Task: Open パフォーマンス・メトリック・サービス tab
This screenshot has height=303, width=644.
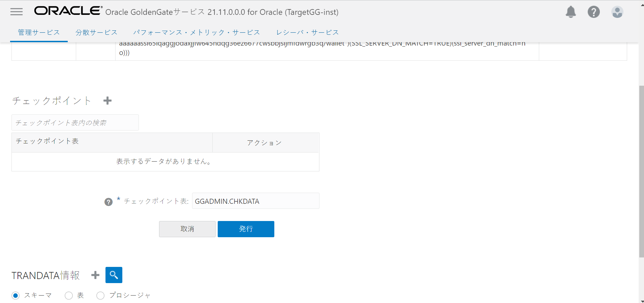Action: click(196, 32)
